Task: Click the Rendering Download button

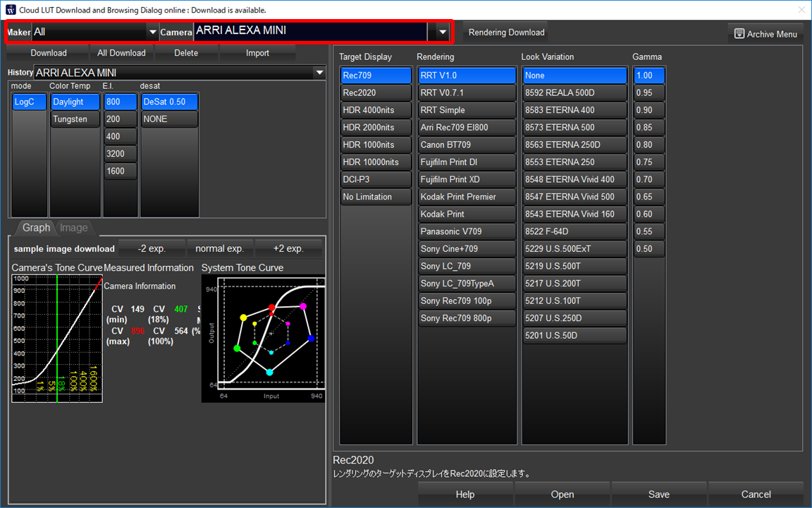Action: (506, 32)
